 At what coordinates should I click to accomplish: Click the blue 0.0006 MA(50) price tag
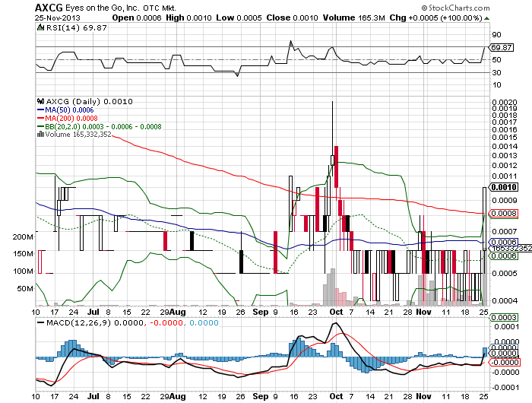point(504,242)
